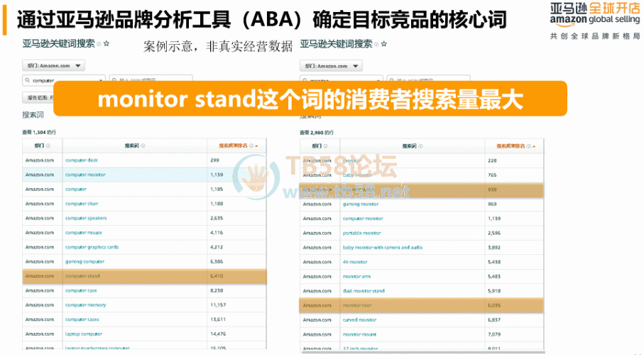644x355 pixels.
Task: Show info for 搜索词 column in monitor table
Action: pyautogui.click(x=420, y=146)
